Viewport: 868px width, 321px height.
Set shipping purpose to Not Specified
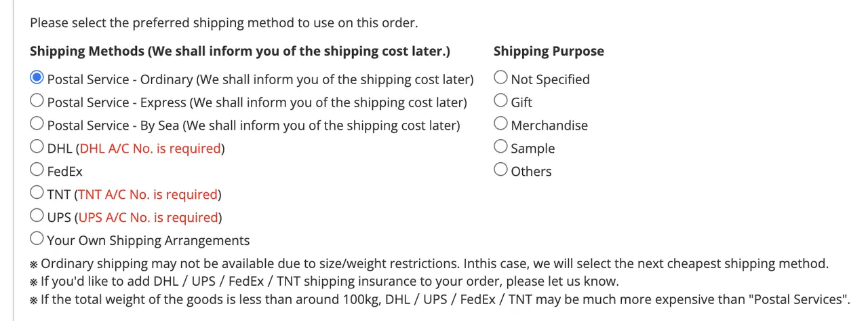tap(501, 78)
